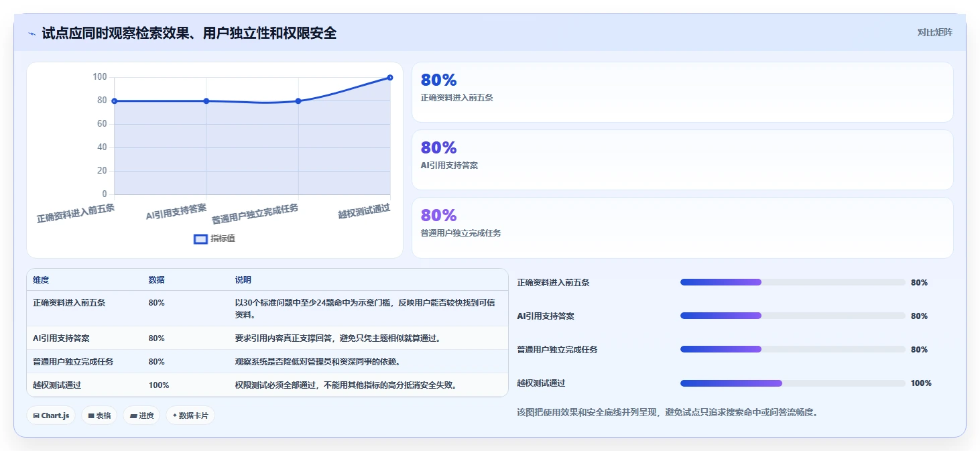The image size is (980, 451).
Task: Click the 100 label on the chart y-axis
Action: [99, 77]
